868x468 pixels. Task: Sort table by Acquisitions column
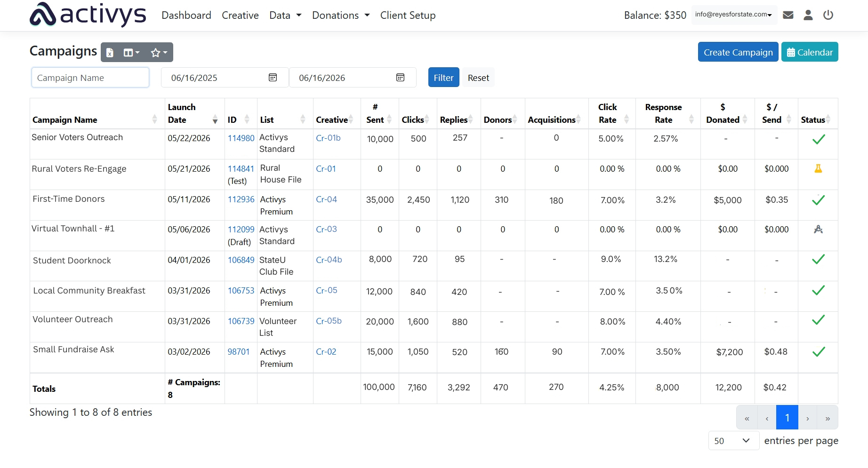coord(556,114)
